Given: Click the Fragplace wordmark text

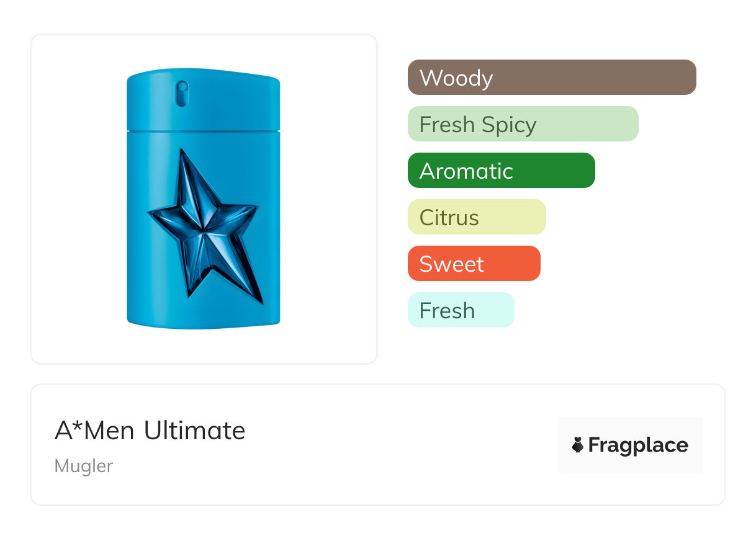Looking at the screenshot, I should [638, 445].
